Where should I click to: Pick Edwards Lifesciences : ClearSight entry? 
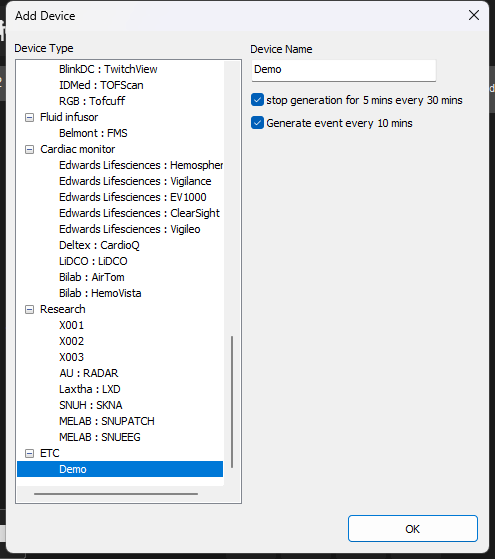(x=139, y=213)
